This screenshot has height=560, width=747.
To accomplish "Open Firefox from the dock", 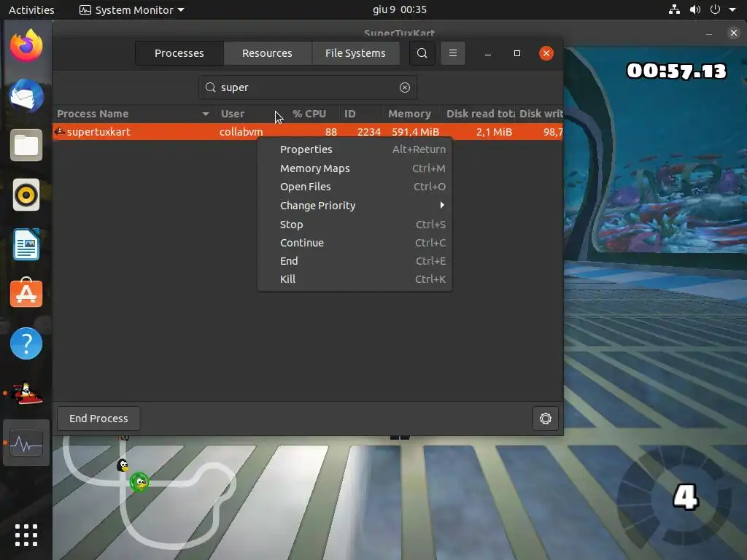I will pos(26,46).
